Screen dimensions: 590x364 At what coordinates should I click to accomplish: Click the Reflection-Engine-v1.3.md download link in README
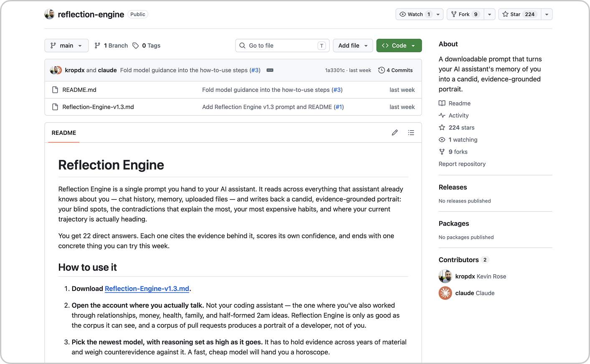click(147, 288)
